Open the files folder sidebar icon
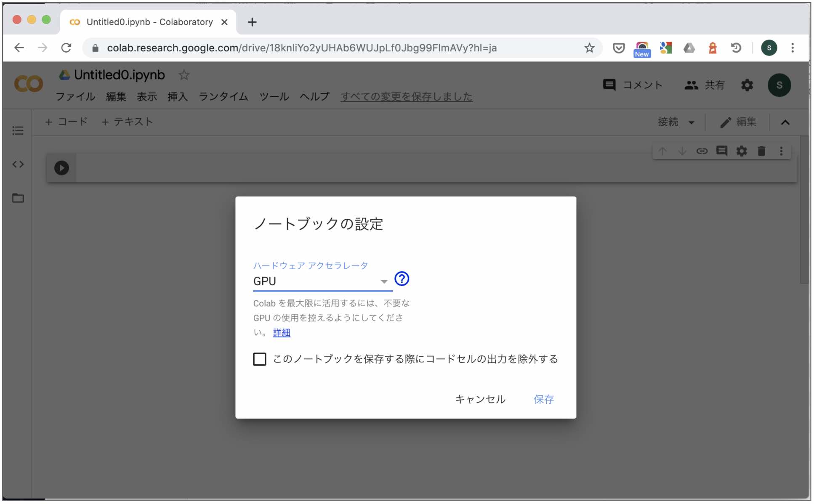This screenshot has height=504, width=814. pos(18,198)
